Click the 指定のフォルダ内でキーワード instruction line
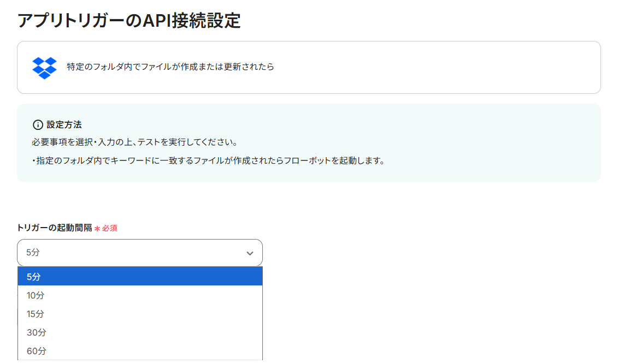 (x=208, y=162)
